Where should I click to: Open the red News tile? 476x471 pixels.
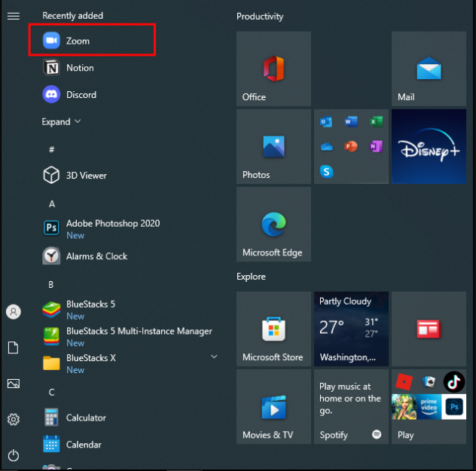point(429,329)
